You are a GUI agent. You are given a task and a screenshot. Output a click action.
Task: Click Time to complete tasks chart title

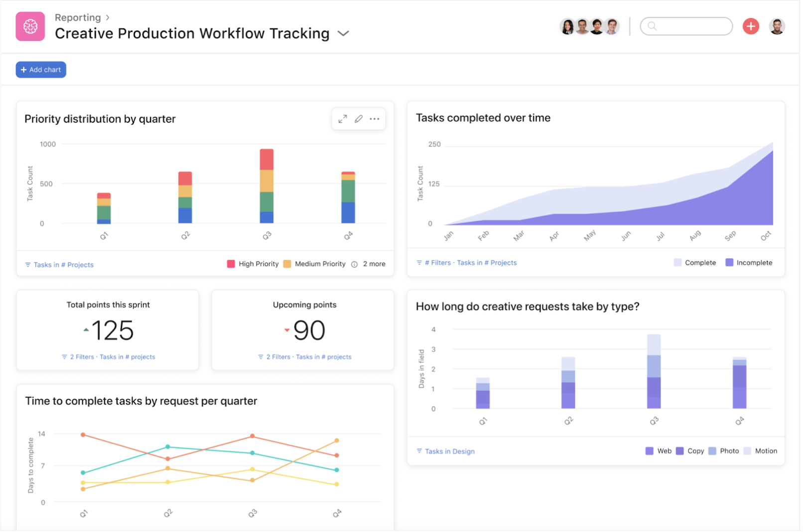[141, 401]
